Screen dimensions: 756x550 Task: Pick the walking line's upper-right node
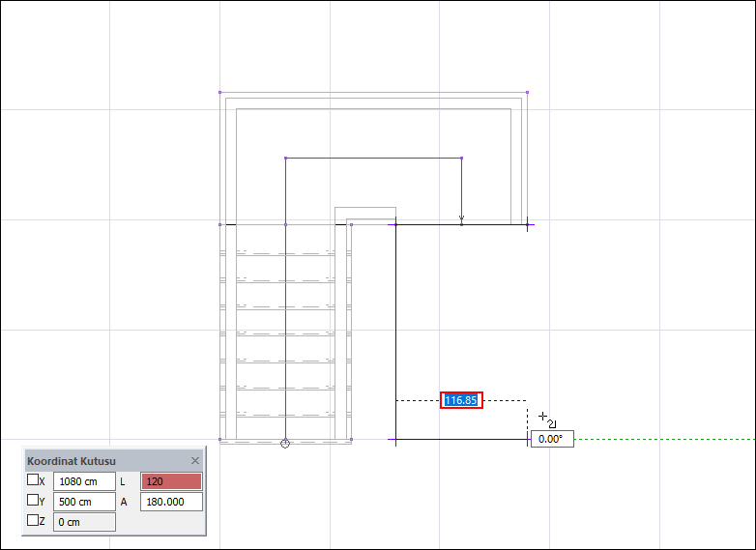click(x=462, y=159)
